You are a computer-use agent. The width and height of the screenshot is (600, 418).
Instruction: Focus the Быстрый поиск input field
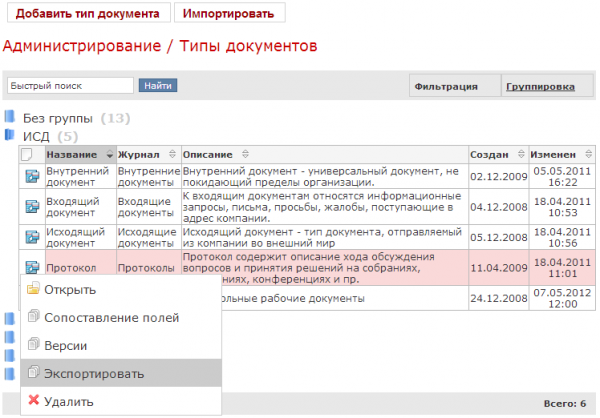[70, 85]
